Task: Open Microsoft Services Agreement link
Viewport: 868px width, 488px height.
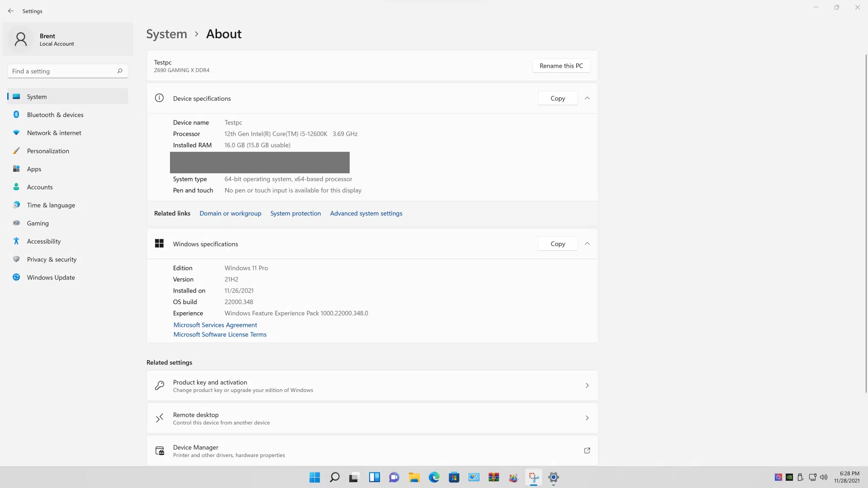Action: coord(215,325)
